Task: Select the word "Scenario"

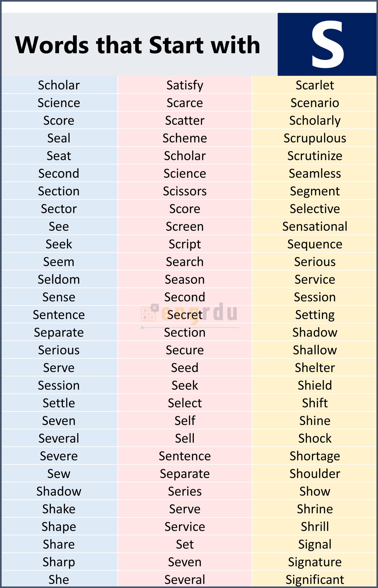Action: click(x=315, y=103)
